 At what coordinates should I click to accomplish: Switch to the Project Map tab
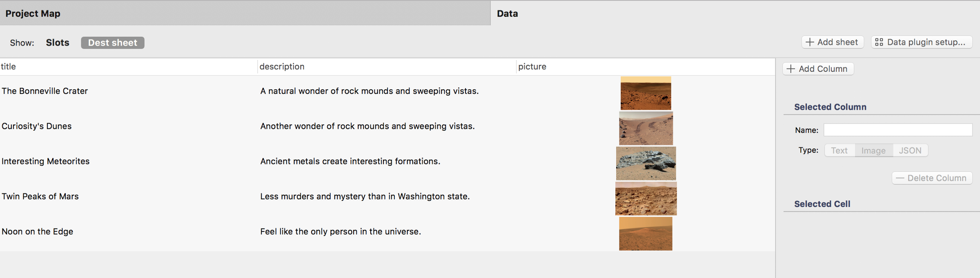pyautogui.click(x=33, y=13)
